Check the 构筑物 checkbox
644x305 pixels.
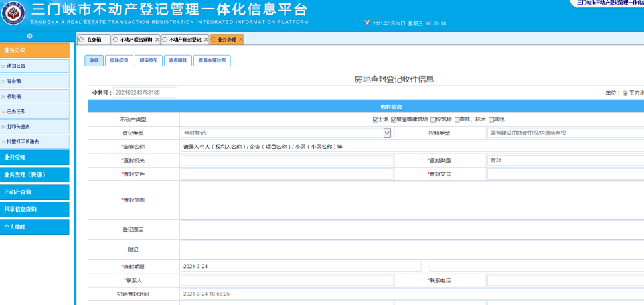[433, 119]
